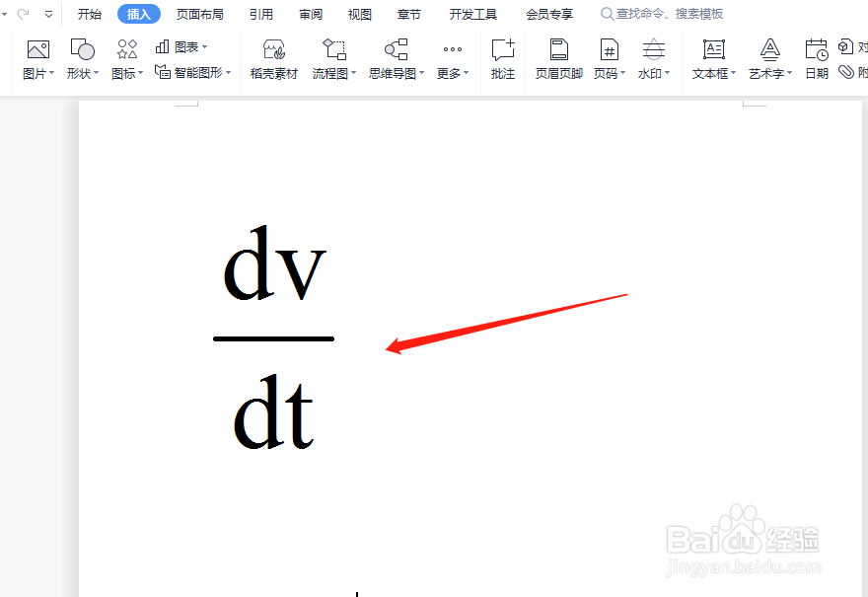Expand the Smart Graphics (智能图形) dropdown arrow

pyautogui.click(x=228, y=73)
